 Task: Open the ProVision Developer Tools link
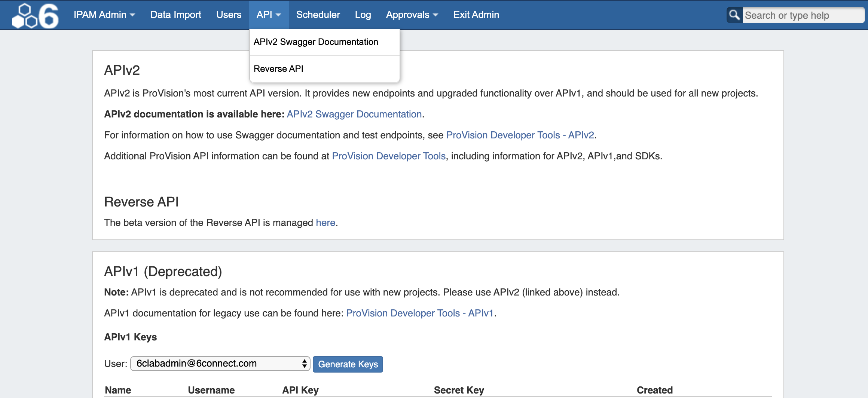pyautogui.click(x=388, y=156)
